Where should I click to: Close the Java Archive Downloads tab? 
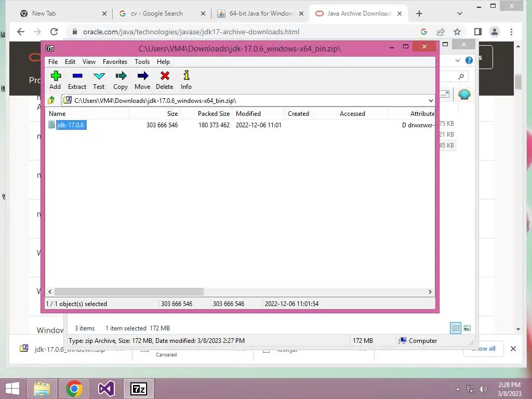pos(400,14)
